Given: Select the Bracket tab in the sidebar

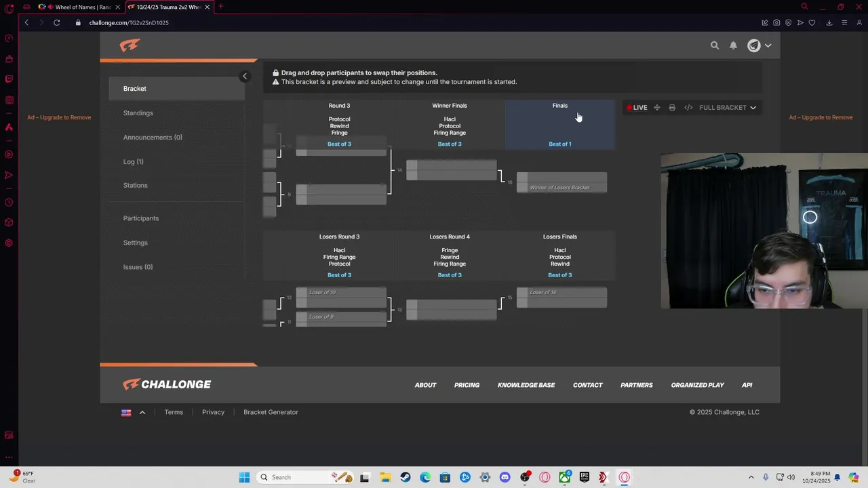Looking at the screenshot, I should point(176,89).
